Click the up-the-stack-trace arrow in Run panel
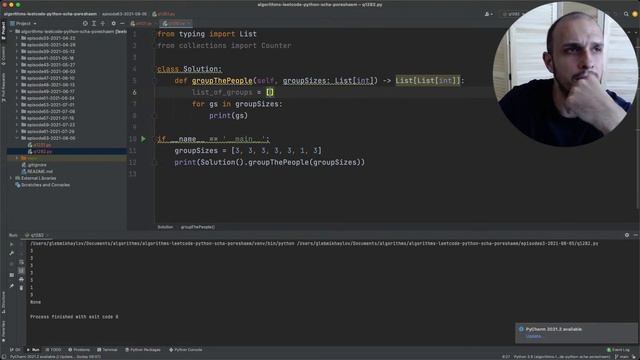 (21, 244)
